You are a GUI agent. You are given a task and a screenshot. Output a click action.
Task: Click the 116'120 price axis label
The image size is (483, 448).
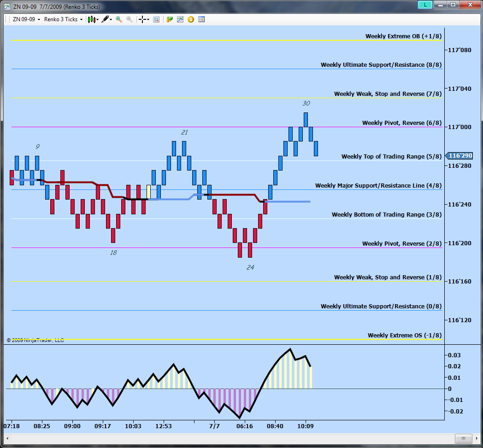pyautogui.click(x=459, y=320)
